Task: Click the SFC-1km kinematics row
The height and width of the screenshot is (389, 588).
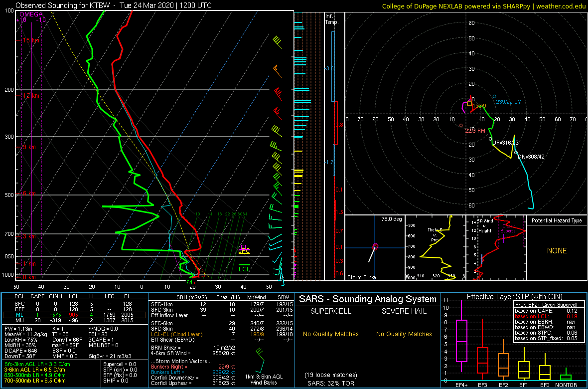Action: point(221,305)
